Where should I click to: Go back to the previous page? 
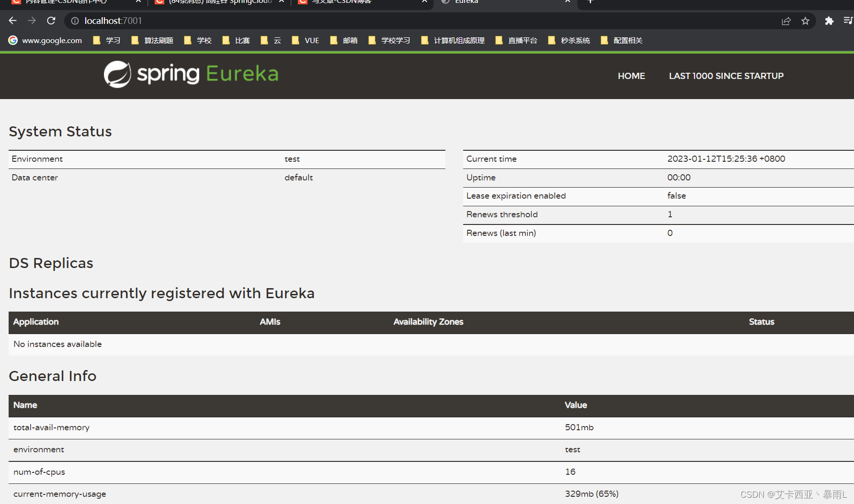point(13,21)
